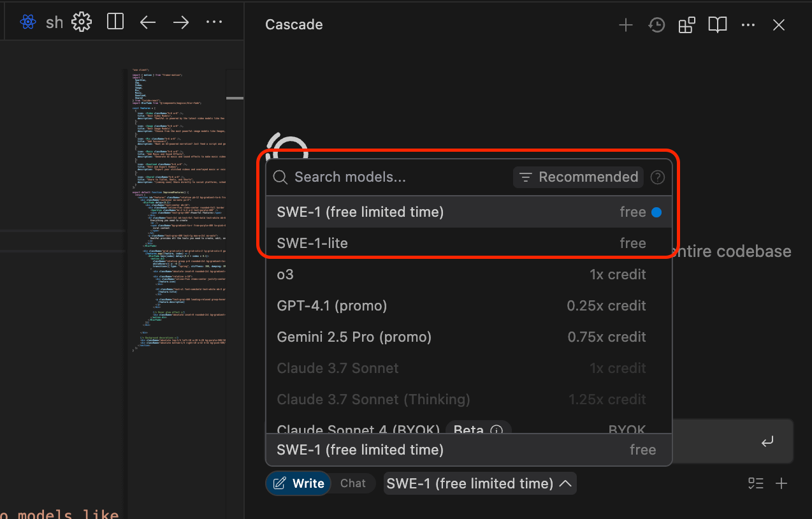Choose GPT-4.1 (promo) model
Viewport: 812px width, 519px height.
tap(468, 305)
